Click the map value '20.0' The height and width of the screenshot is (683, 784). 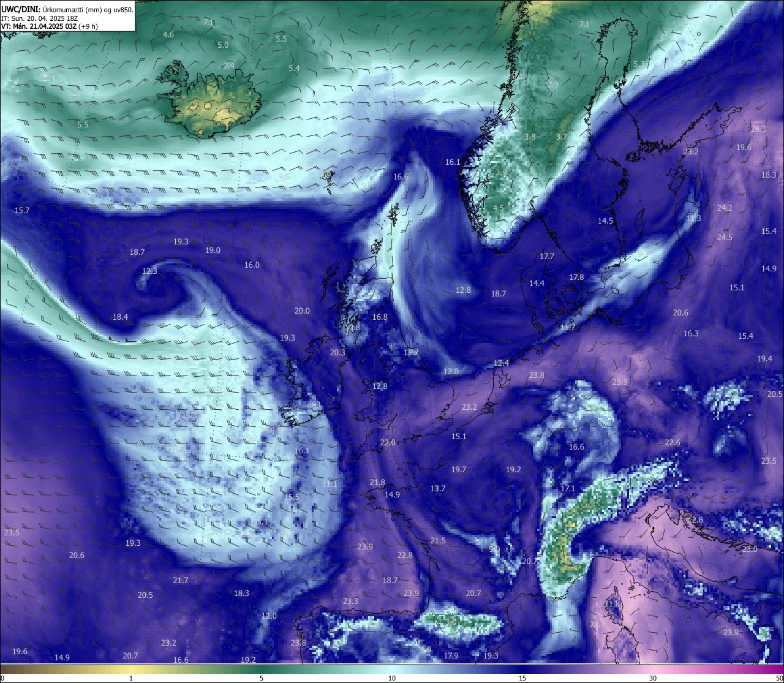click(x=302, y=311)
